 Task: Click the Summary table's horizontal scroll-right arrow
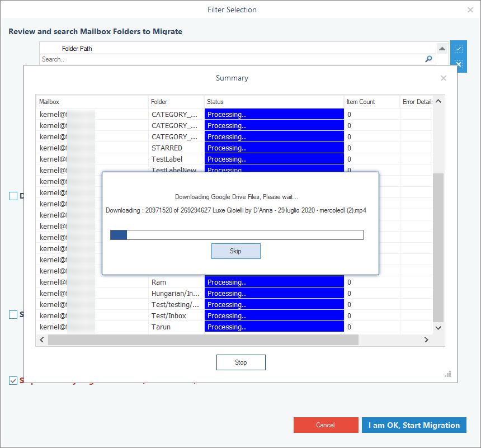click(426, 339)
